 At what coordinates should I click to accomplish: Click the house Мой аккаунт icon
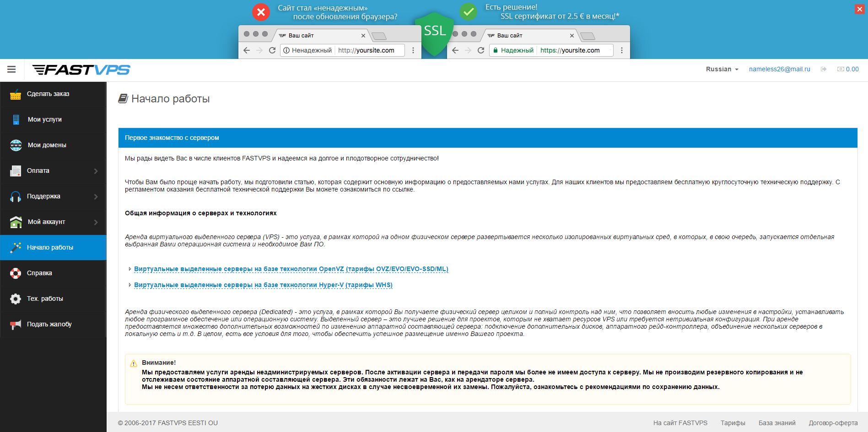(x=16, y=222)
